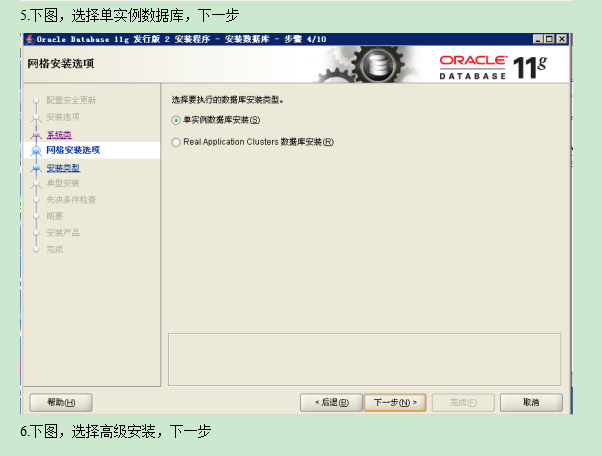This screenshot has width=602, height=456.
Task: Click the Oracle Database 11g logo
Action: 493,68
